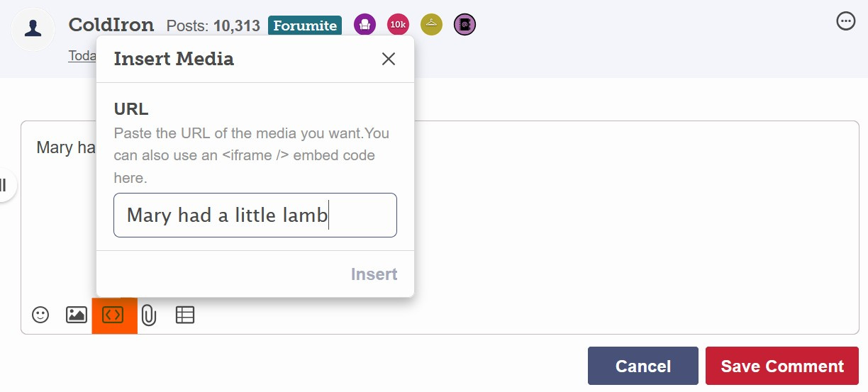Click the red 10k posts badge
Screen dimensions: 868x392
coord(398,26)
